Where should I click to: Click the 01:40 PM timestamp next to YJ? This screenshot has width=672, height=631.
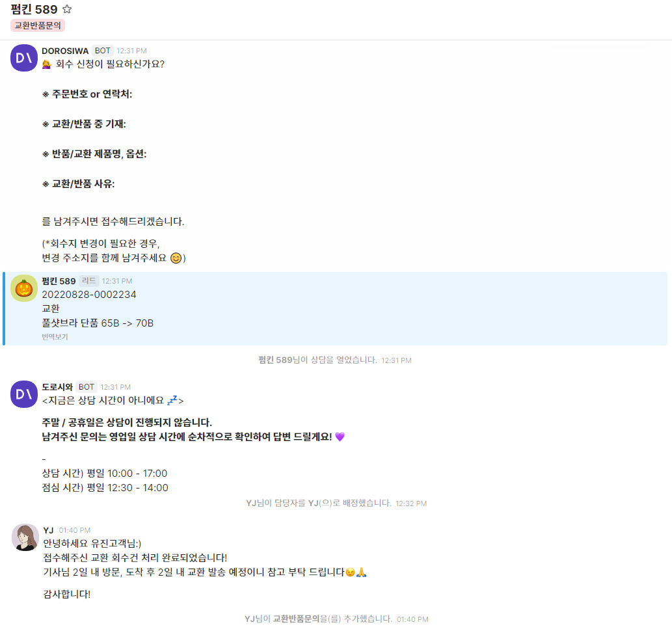[x=75, y=530]
